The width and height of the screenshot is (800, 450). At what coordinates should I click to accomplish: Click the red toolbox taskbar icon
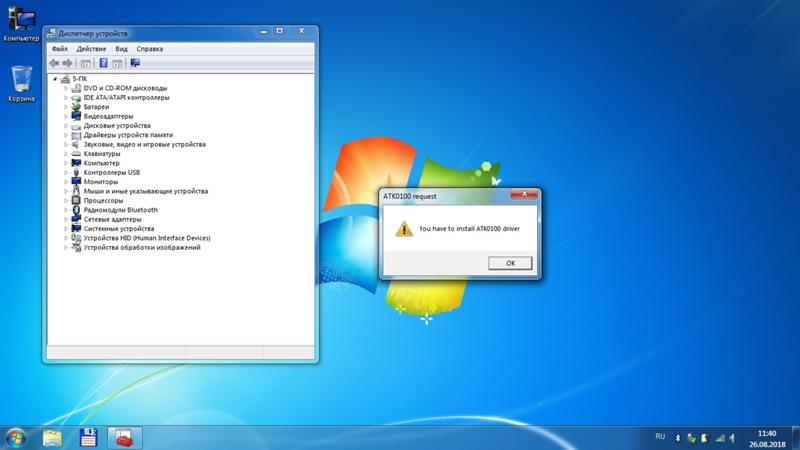point(124,438)
